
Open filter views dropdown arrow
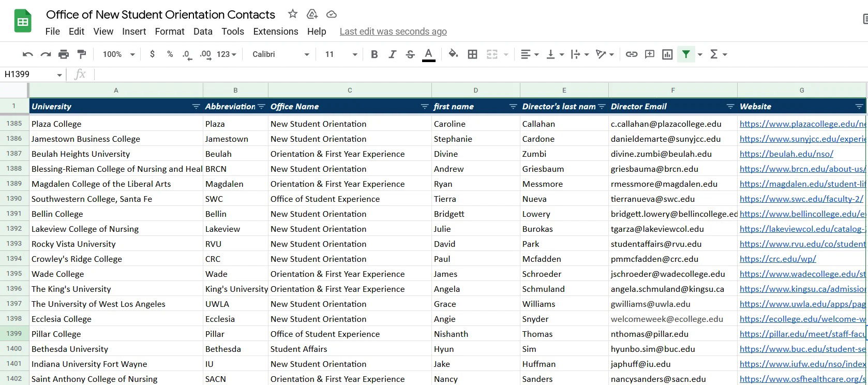point(700,54)
